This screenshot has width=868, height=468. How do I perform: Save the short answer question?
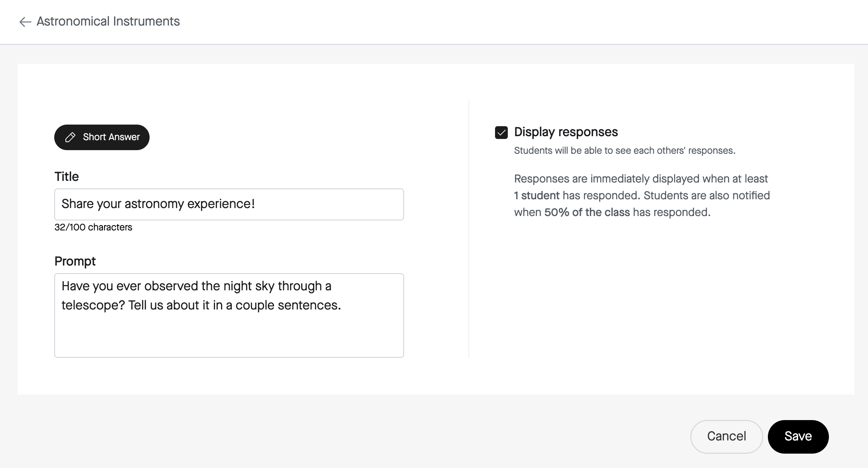[x=798, y=436]
